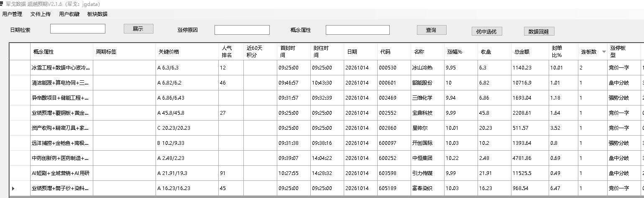Select the current-row arrow indicator for 富春染织

(14, 188)
